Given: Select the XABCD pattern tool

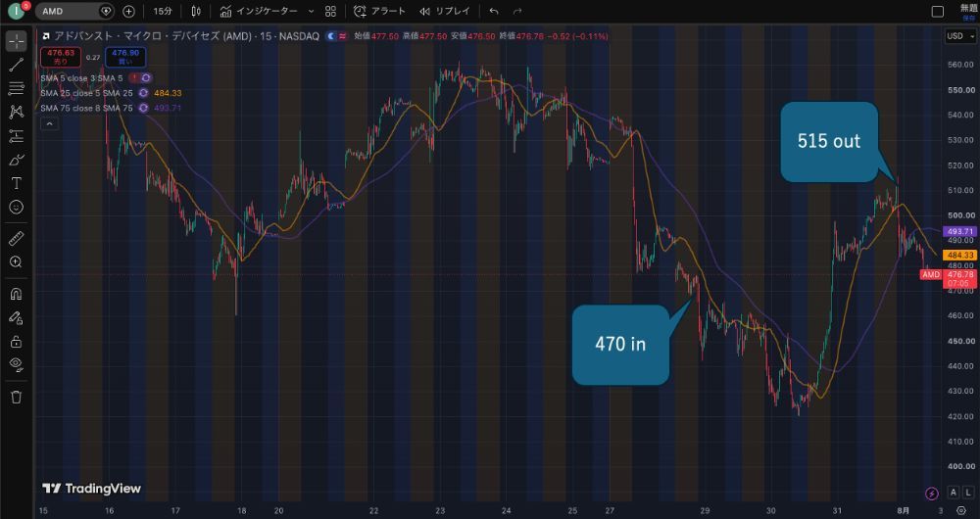Looking at the screenshot, I should point(17,112).
